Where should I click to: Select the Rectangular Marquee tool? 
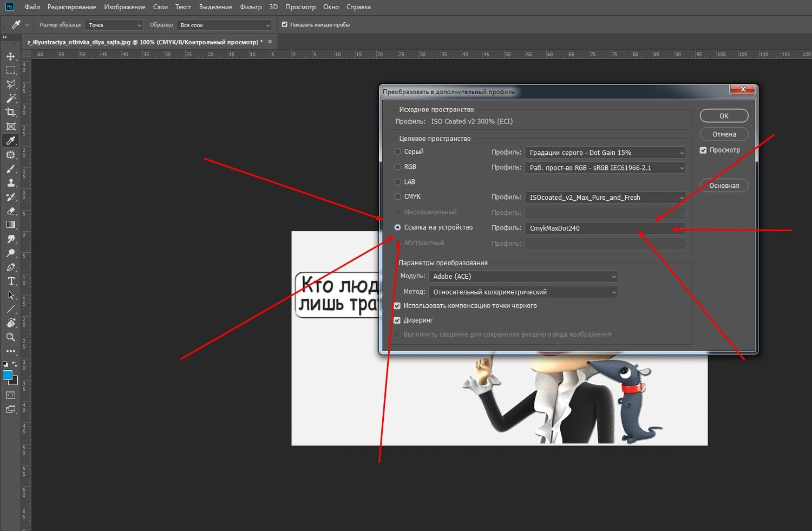point(11,70)
